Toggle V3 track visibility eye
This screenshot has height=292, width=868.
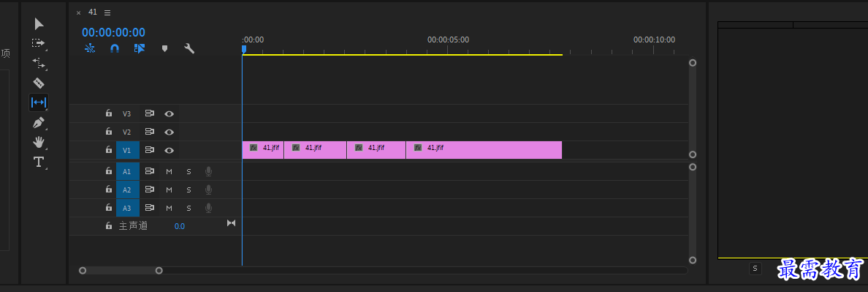click(x=170, y=113)
